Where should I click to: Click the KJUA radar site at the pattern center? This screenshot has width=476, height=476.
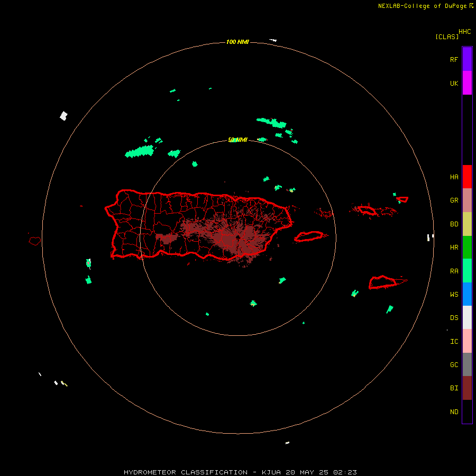point(237,237)
